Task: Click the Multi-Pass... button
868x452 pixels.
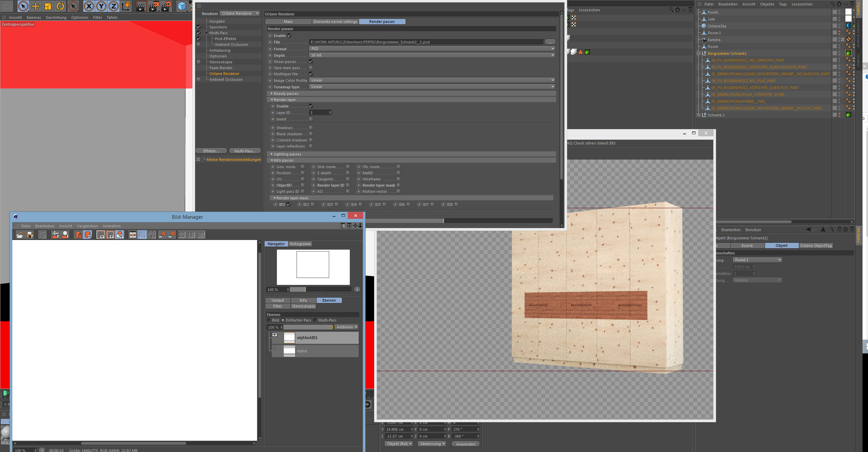Action: pos(245,151)
